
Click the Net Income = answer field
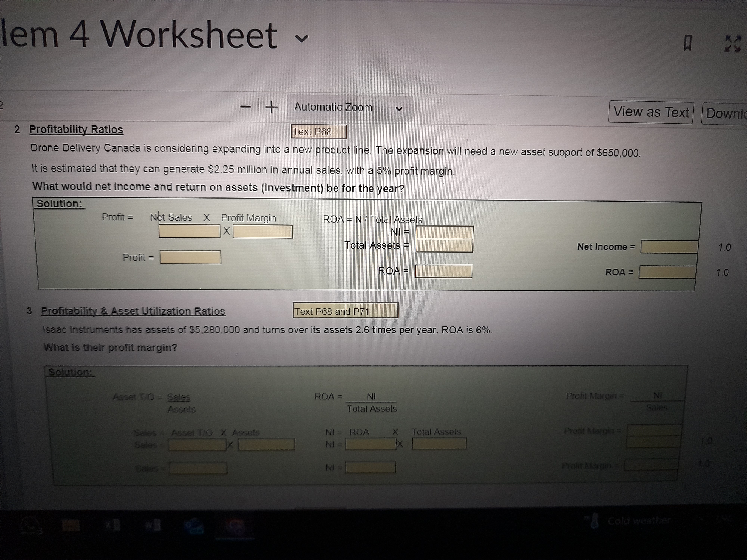(669, 247)
